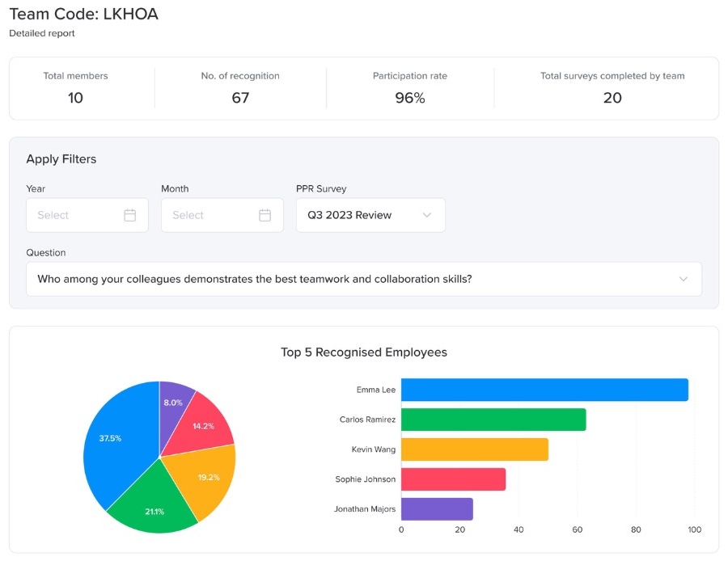Click the total surveys value 20
The image size is (728, 561).
coord(612,98)
